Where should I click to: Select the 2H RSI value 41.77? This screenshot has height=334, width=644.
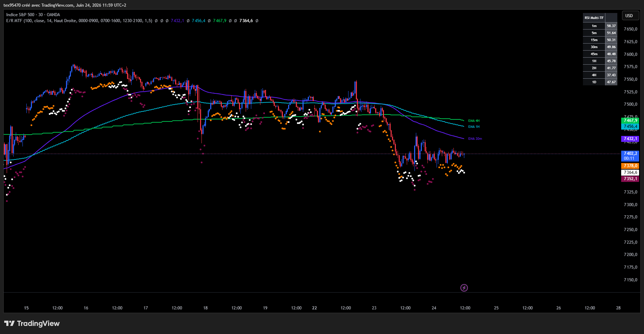[611, 68]
